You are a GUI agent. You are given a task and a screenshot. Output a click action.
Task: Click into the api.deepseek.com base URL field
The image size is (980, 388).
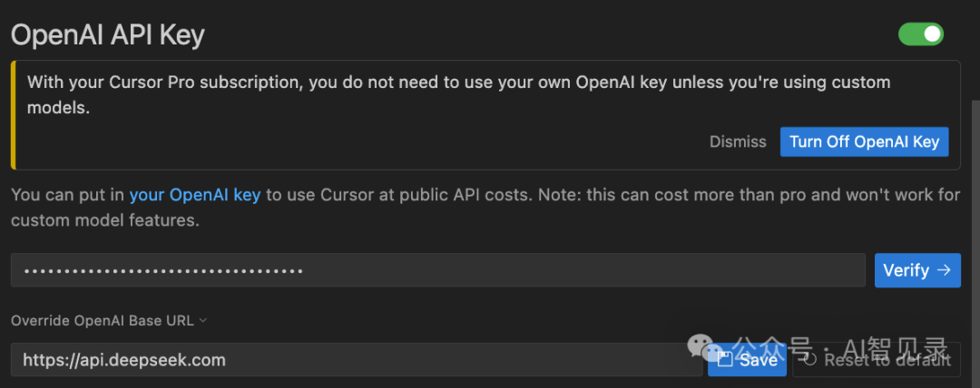click(x=354, y=360)
